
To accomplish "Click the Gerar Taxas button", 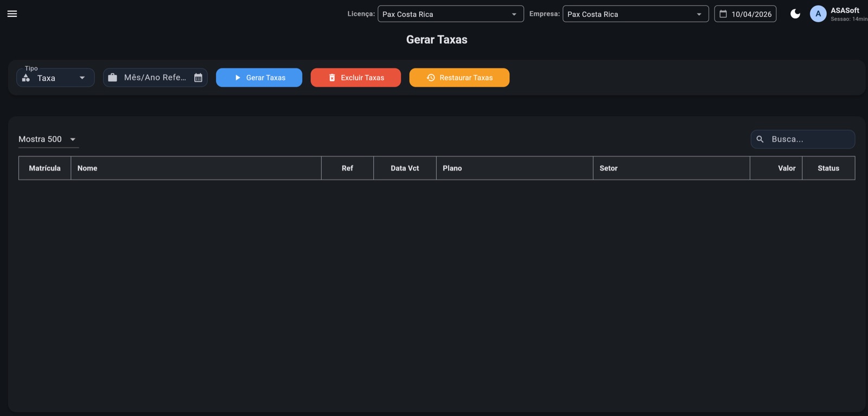I will [259, 78].
